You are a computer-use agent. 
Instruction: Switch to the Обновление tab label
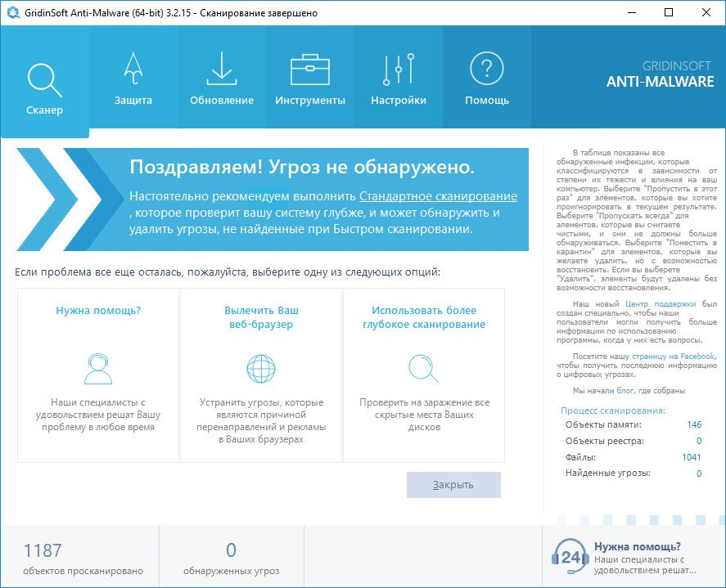pyautogui.click(x=222, y=101)
